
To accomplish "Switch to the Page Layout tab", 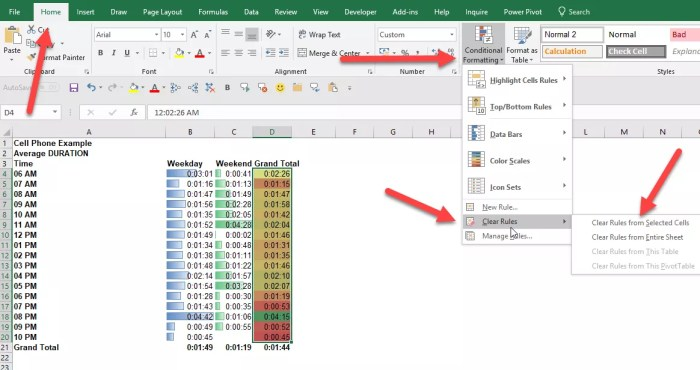I will pos(162,12).
